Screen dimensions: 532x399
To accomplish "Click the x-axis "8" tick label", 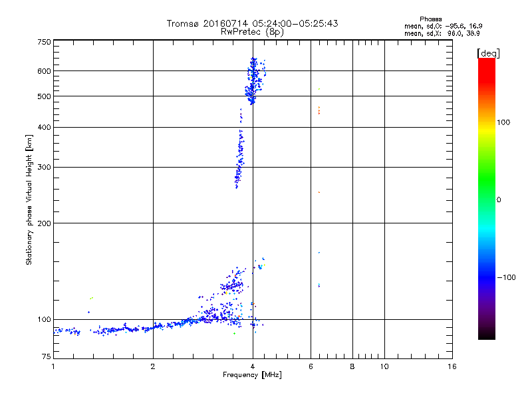I will point(352,366).
